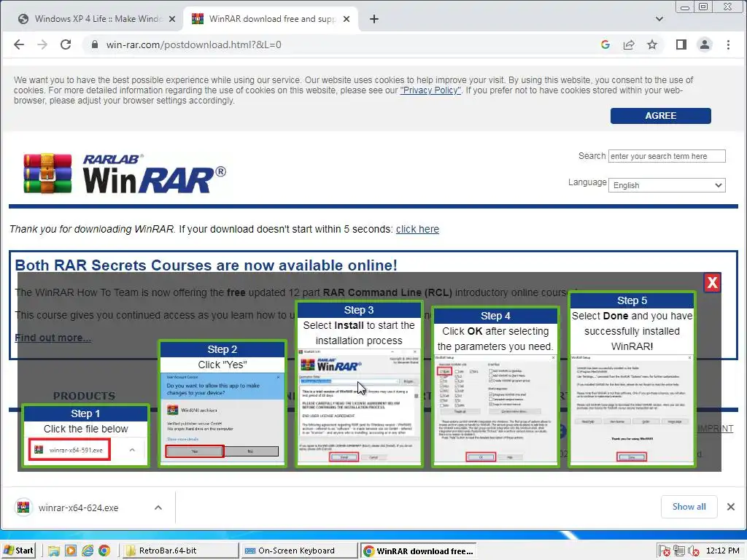
Task: Focus the site search field
Action: [x=667, y=156]
